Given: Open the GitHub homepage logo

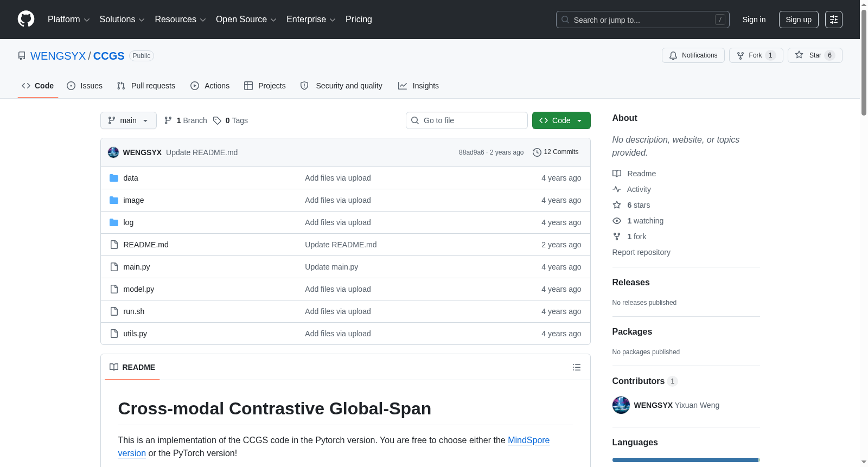Looking at the screenshot, I should point(26,19).
